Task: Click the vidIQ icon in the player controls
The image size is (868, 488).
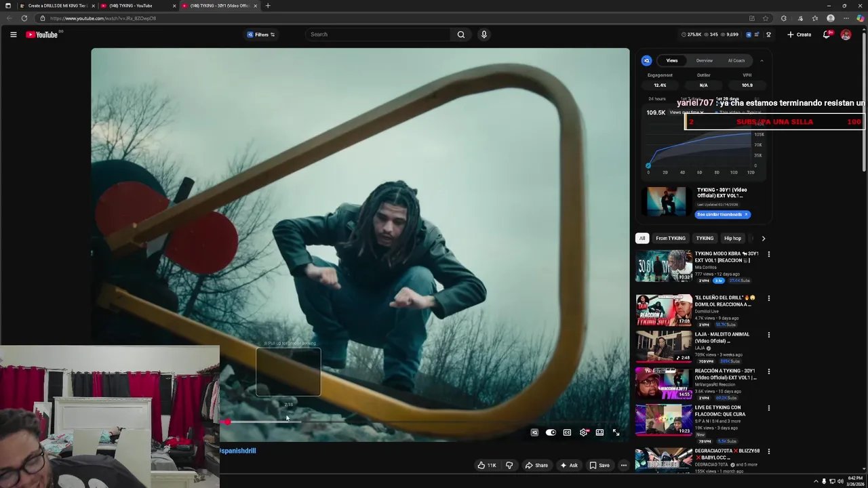Action: [x=534, y=432]
